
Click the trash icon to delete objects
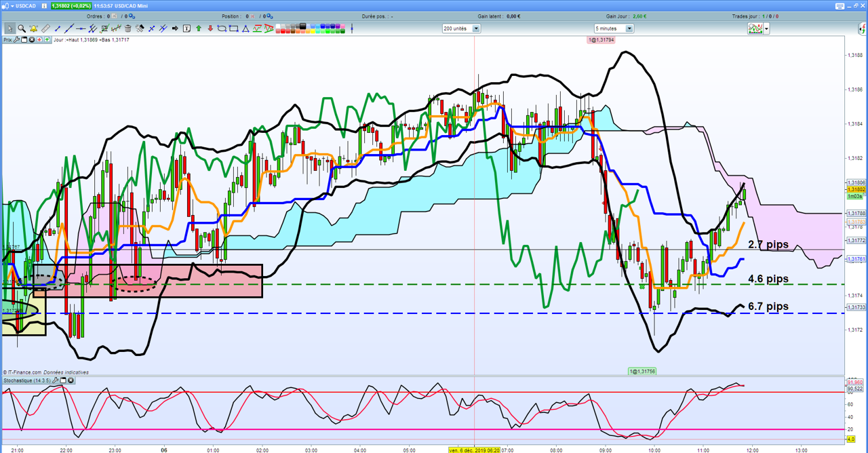[x=127, y=28]
